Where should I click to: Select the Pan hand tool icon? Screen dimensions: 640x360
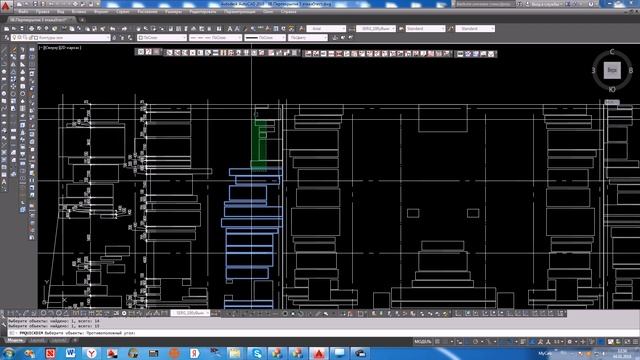pyautogui.click(x=139, y=29)
